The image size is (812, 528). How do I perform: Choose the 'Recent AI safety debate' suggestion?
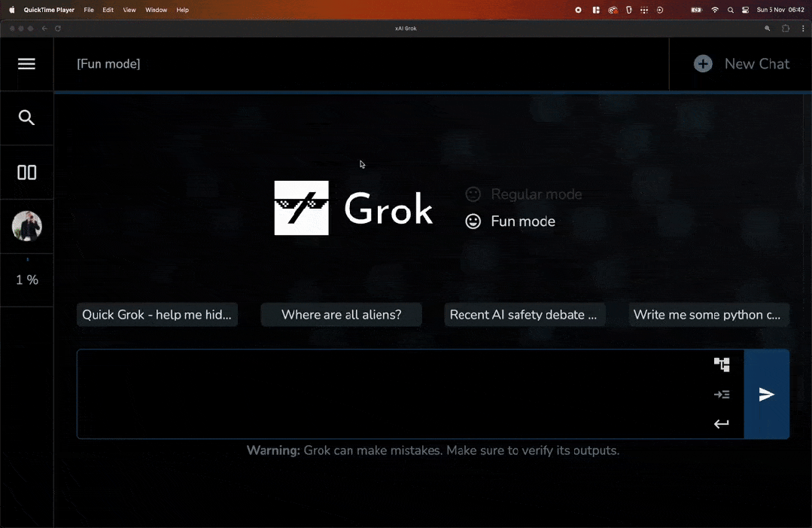(x=525, y=315)
